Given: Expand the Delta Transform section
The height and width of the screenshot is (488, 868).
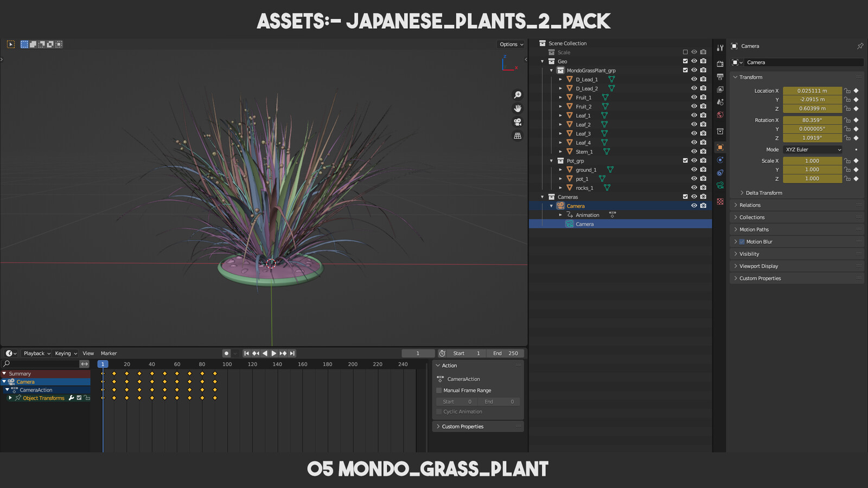Looking at the screenshot, I should tap(763, 193).
